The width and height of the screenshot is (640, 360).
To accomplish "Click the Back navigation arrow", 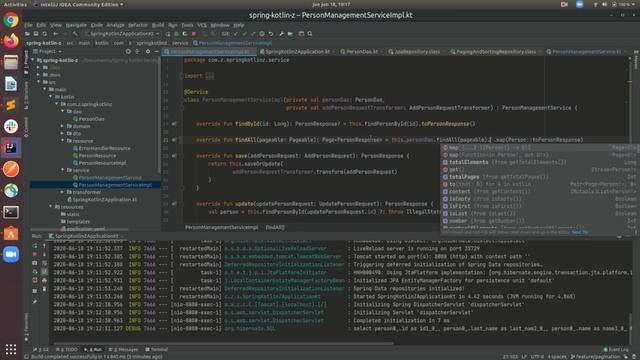I will point(55,34).
